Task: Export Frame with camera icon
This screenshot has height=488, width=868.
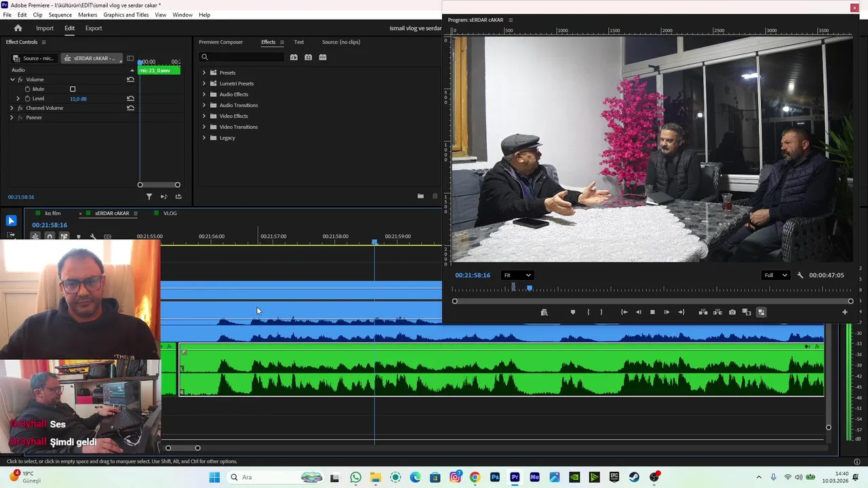Action: (x=732, y=312)
